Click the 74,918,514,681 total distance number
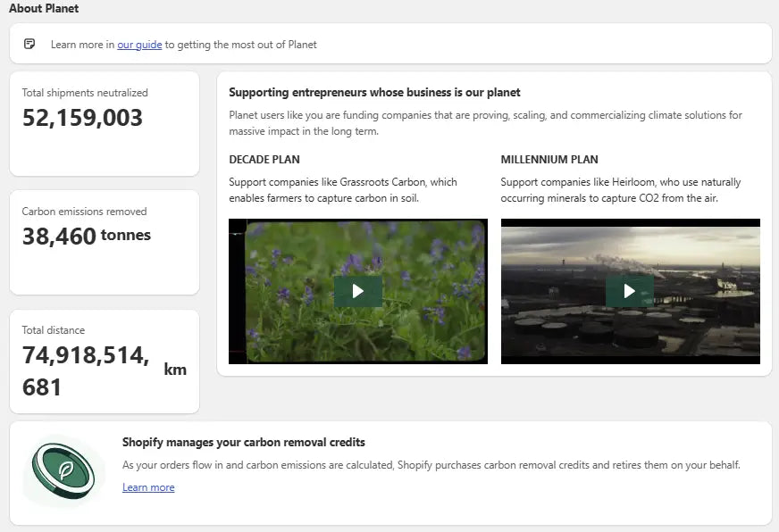This screenshot has height=532, width=779. (x=86, y=371)
